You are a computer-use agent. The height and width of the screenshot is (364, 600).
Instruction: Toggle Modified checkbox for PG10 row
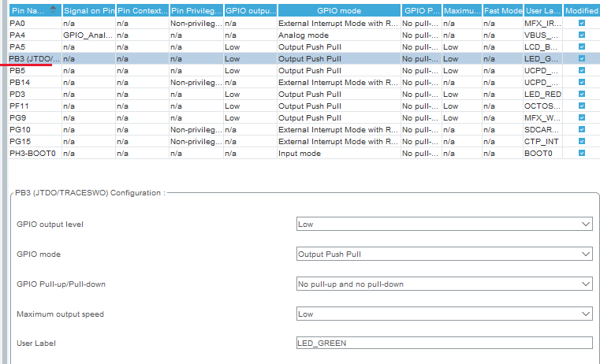(582, 130)
